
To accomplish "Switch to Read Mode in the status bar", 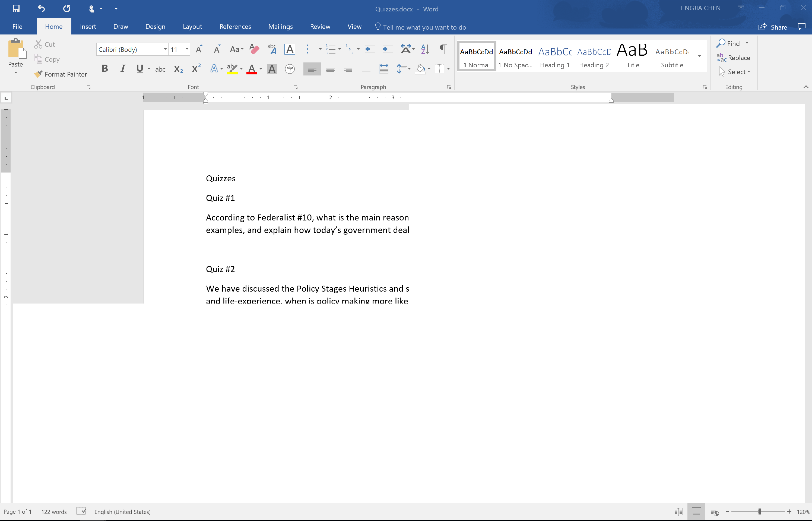I will [x=678, y=511].
